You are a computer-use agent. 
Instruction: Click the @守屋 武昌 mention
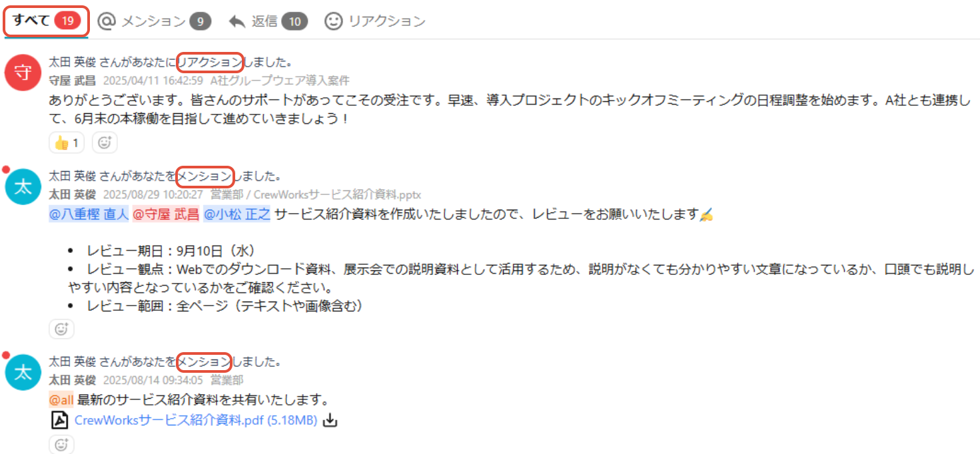point(166,214)
